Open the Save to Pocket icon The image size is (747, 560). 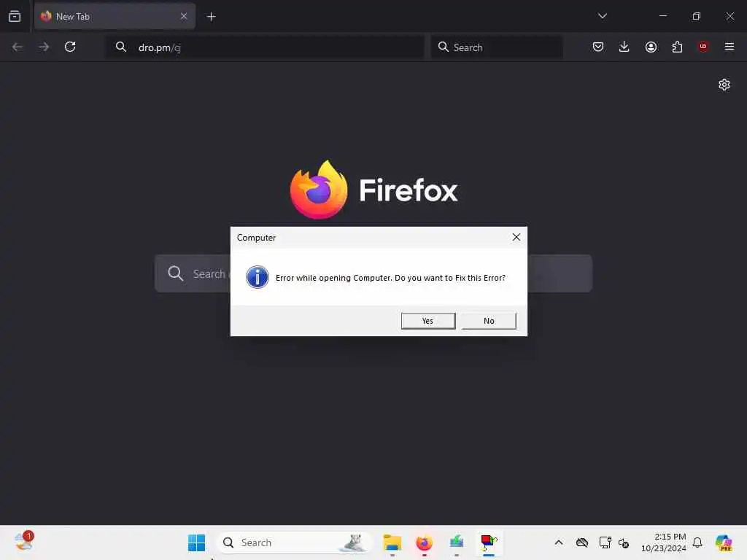[598, 47]
